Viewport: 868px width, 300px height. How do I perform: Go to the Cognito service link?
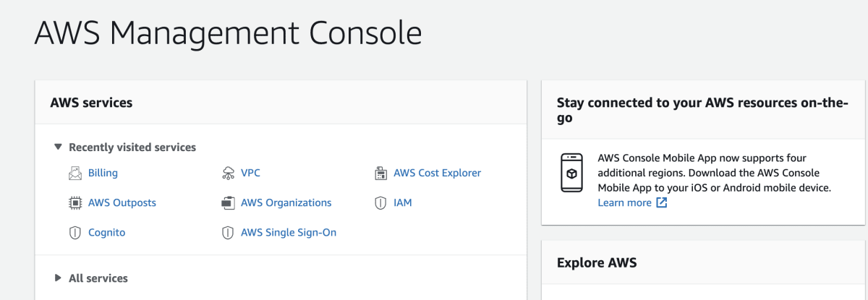107,233
